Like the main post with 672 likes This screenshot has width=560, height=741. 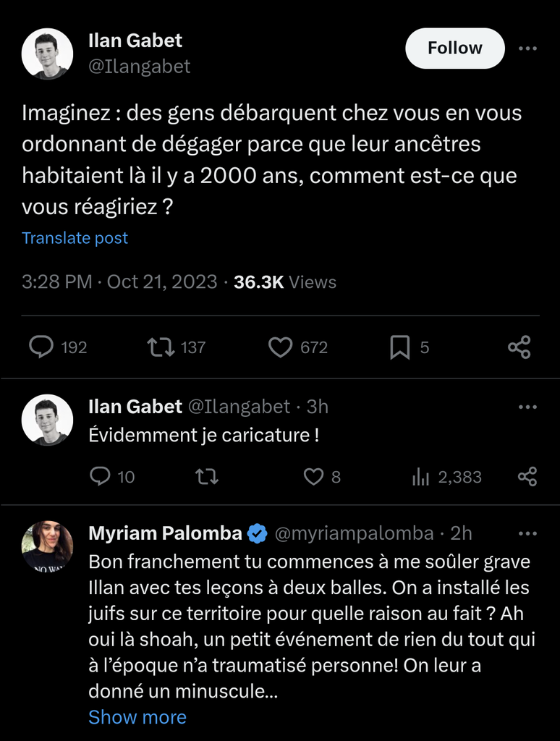pyautogui.click(x=280, y=347)
